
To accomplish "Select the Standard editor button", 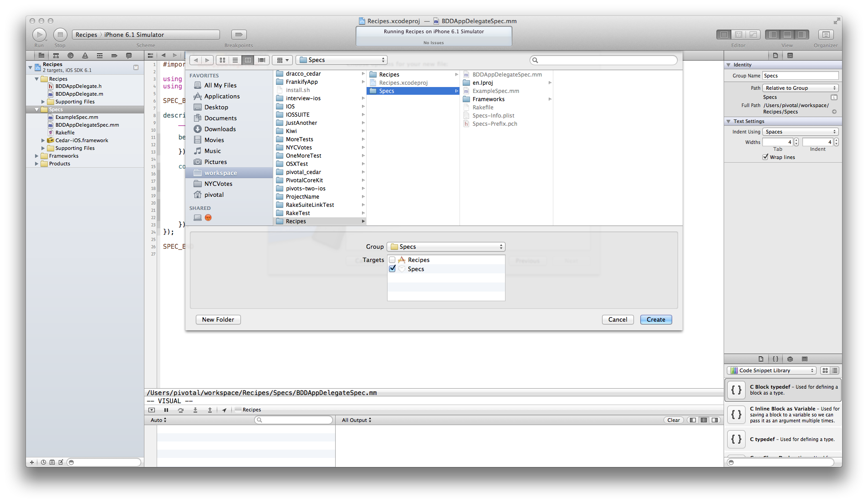I will pyautogui.click(x=724, y=35).
